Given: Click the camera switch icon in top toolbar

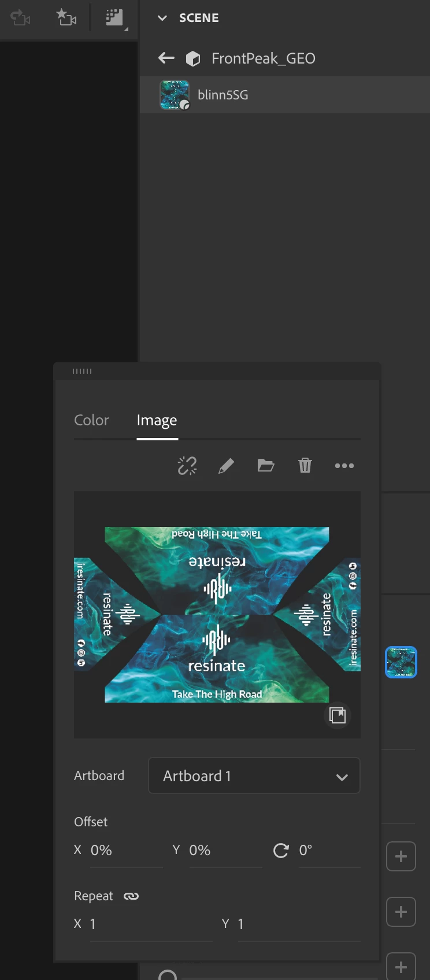Looking at the screenshot, I should pyautogui.click(x=20, y=18).
